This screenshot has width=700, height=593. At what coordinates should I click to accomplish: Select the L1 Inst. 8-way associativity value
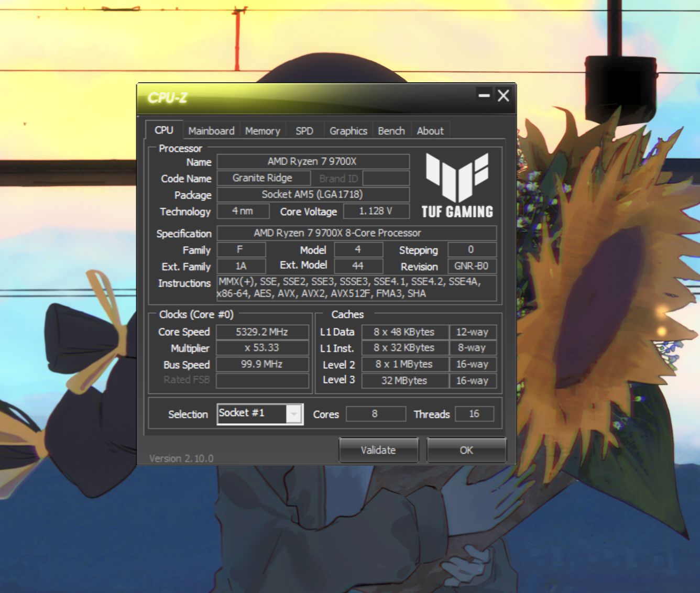pyautogui.click(x=473, y=348)
